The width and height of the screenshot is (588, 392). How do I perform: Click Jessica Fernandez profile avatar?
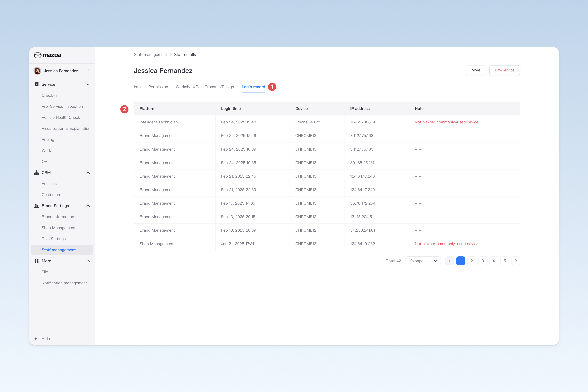(x=37, y=71)
